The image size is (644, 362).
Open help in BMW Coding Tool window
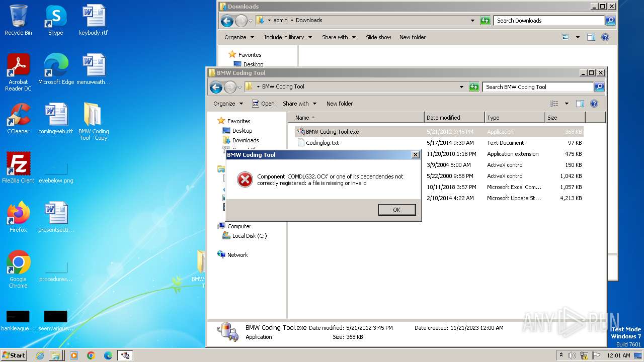tap(594, 104)
